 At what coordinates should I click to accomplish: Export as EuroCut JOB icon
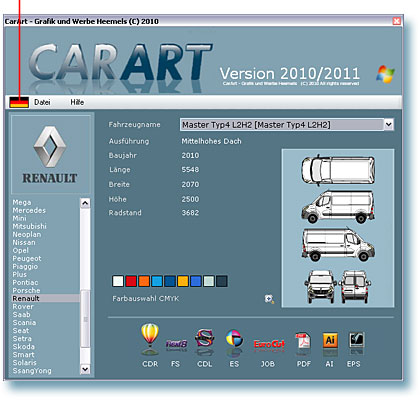269,345
